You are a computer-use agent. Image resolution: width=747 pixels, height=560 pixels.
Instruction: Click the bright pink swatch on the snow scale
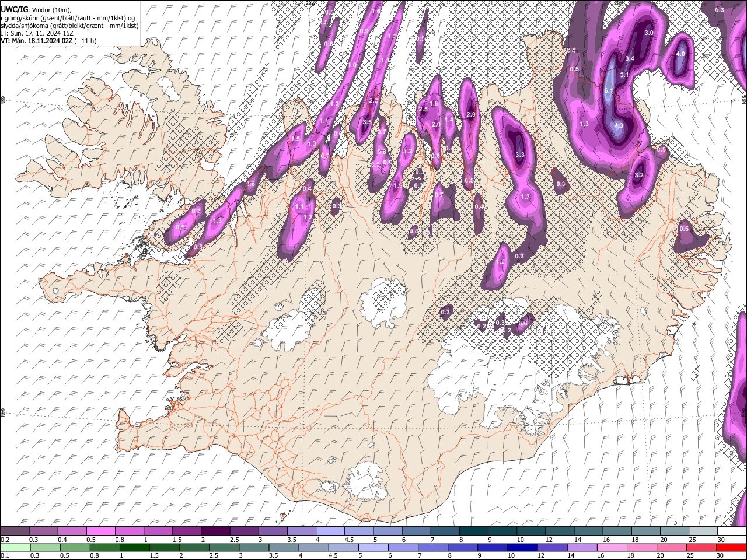(100, 531)
